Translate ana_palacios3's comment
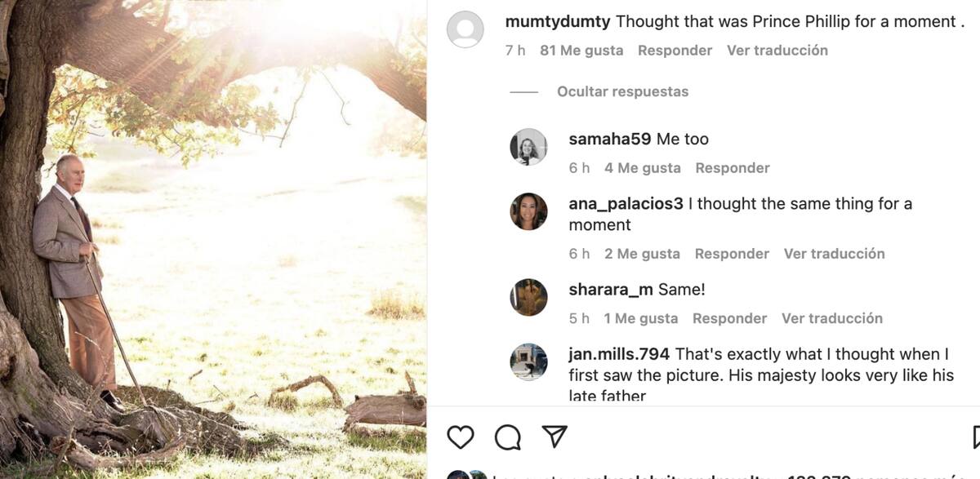 834,254
